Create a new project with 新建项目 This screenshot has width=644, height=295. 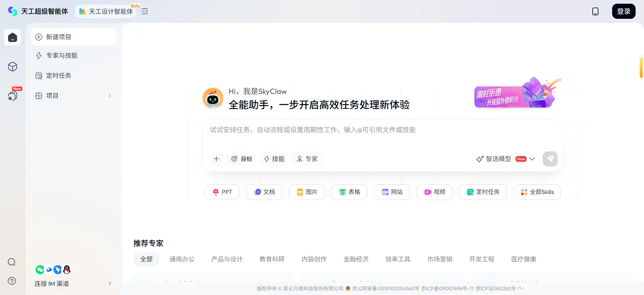pyautogui.click(x=73, y=37)
